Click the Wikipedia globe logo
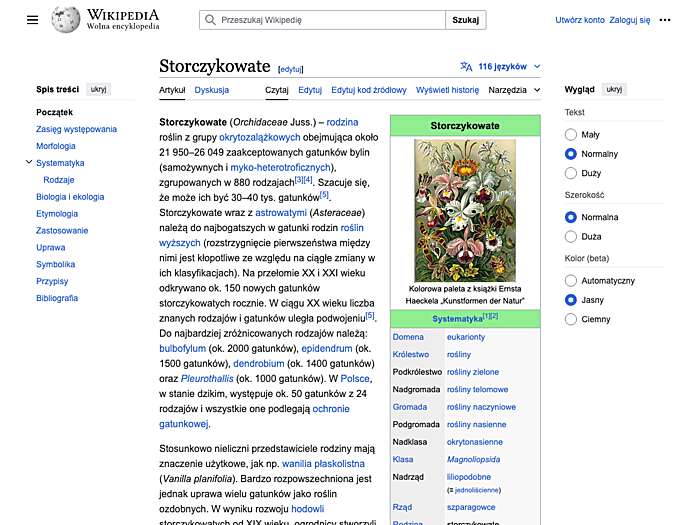 point(66,20)
